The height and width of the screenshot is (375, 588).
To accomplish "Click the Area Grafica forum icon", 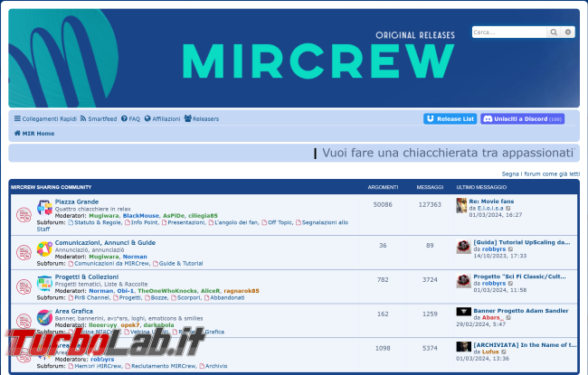I will pyautogui.click(x=44, y=317).
